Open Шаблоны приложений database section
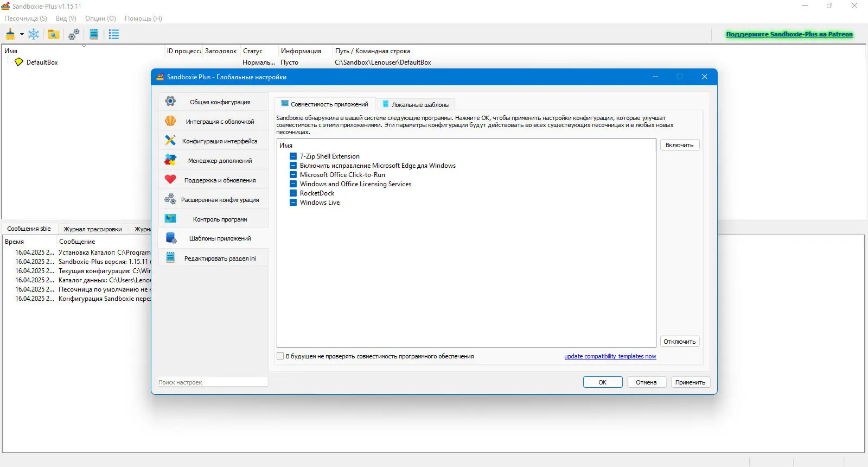The height and width of the screenshot is (467, 868). tap(213, 238)
